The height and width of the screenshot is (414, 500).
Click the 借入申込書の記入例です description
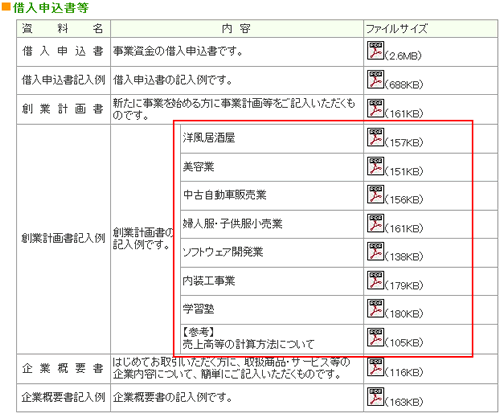(x=172, y=80)
